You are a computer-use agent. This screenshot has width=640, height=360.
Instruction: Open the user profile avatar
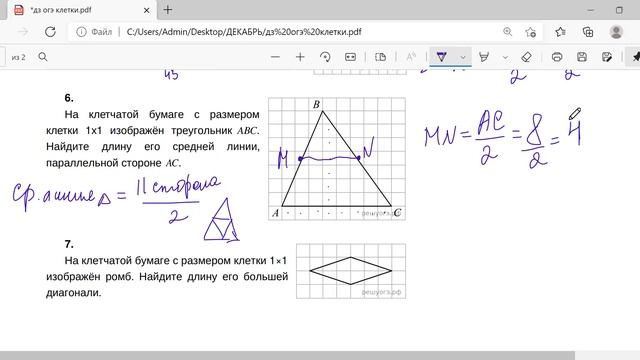[616, 32]
